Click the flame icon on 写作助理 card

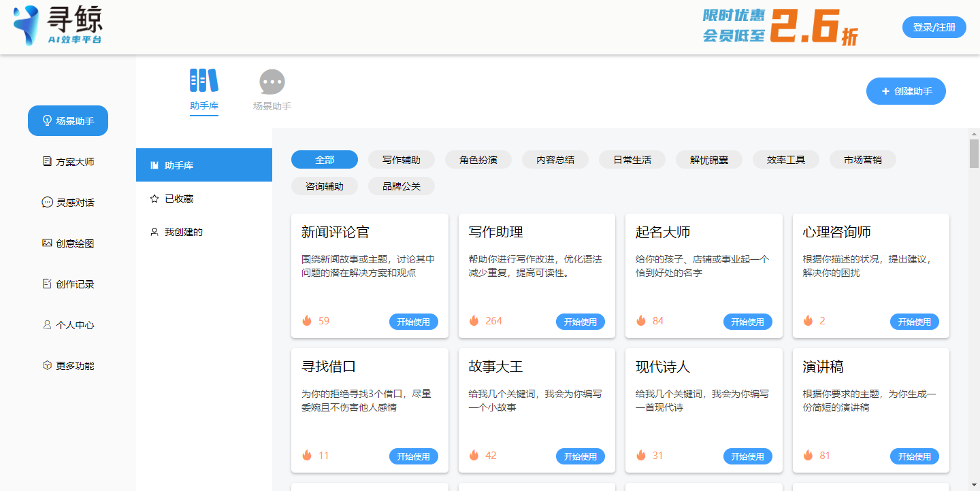tap(474, 320)
